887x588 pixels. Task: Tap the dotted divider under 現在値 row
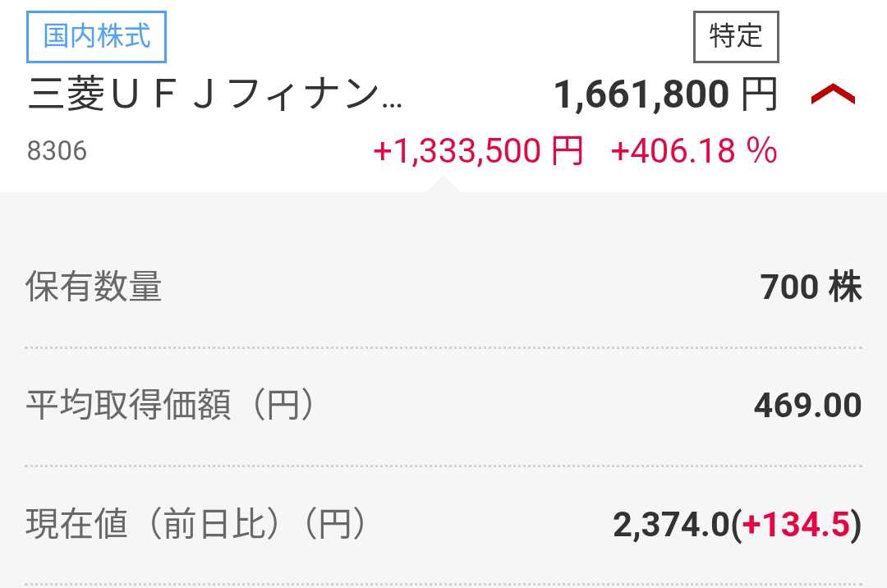click(x=443, y=584)
